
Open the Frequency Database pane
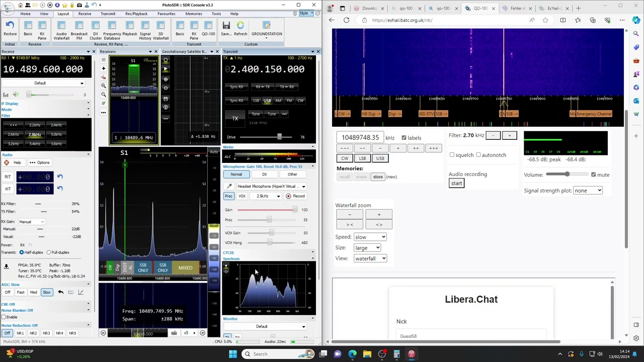[x=112, y=30]
